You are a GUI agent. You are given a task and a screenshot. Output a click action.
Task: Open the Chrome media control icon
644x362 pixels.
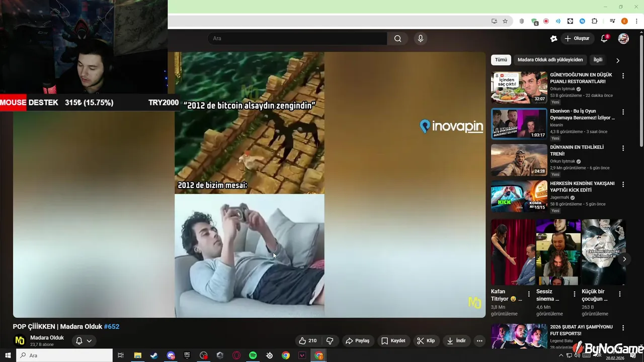pos(612,21)
